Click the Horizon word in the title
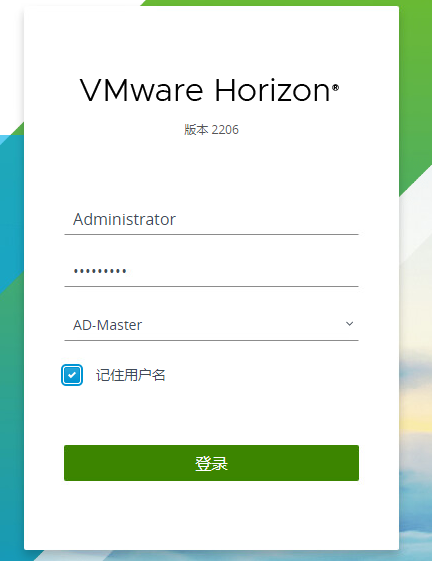This screenshot has width=432, height=561. point(272,90)
